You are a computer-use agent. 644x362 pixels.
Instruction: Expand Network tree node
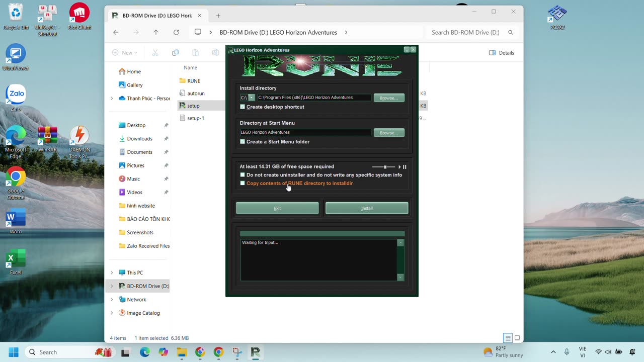pyautogui.click(x=112, y=299)
